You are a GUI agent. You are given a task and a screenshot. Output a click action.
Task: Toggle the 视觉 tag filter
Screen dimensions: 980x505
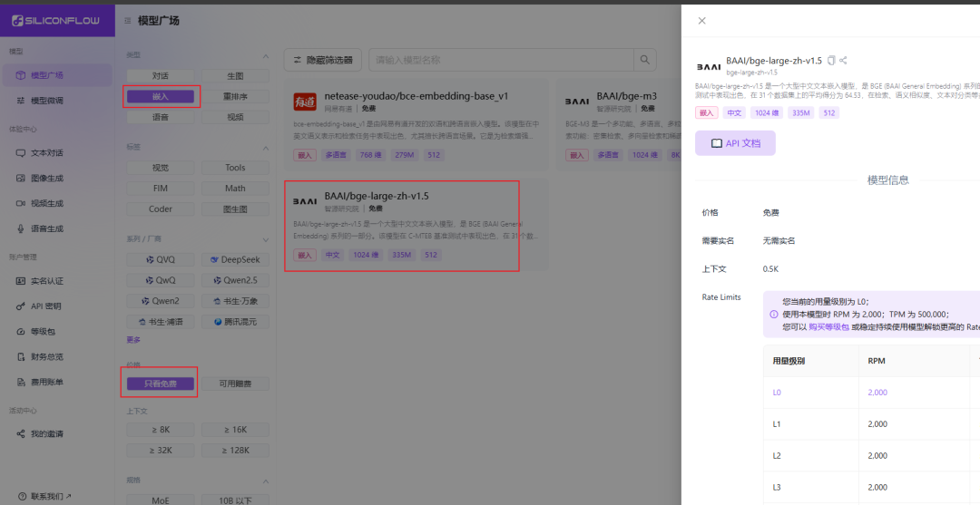(160, 168)
